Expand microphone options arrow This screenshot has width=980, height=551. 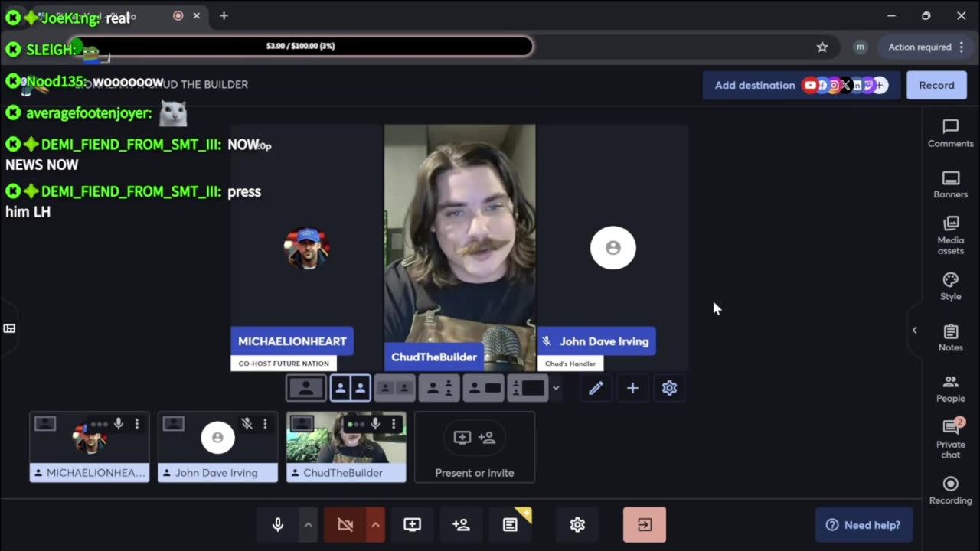tap(308, 525)
